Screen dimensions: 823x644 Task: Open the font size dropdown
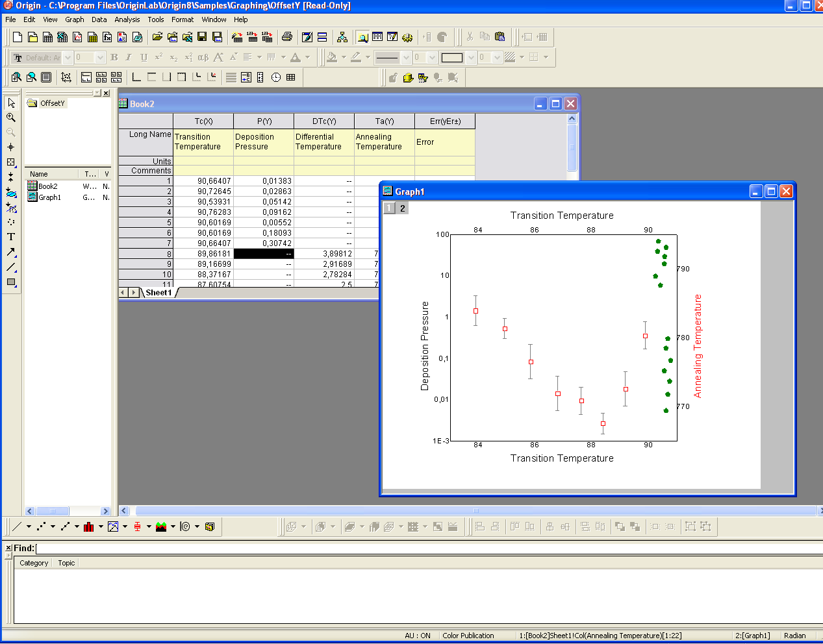click(100, 58)
